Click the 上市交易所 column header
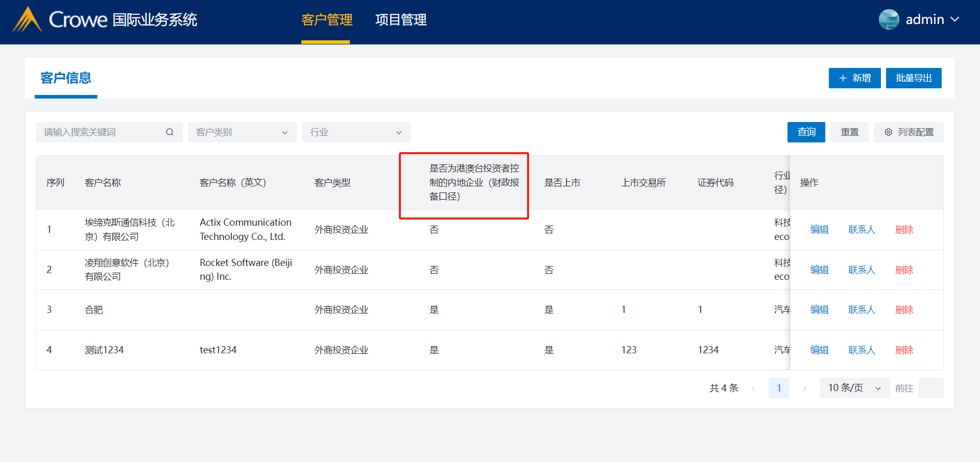 click(643, 183)
